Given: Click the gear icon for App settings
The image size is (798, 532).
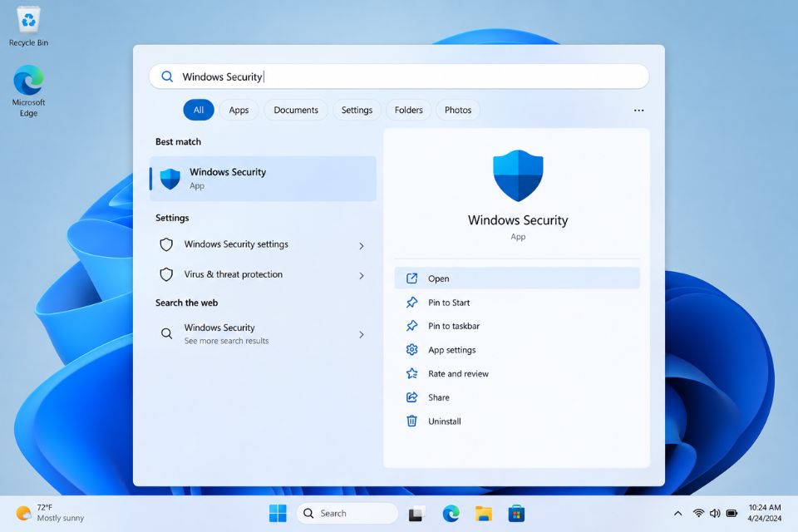Looking at the screenshot, I should (x=411, y=350).
